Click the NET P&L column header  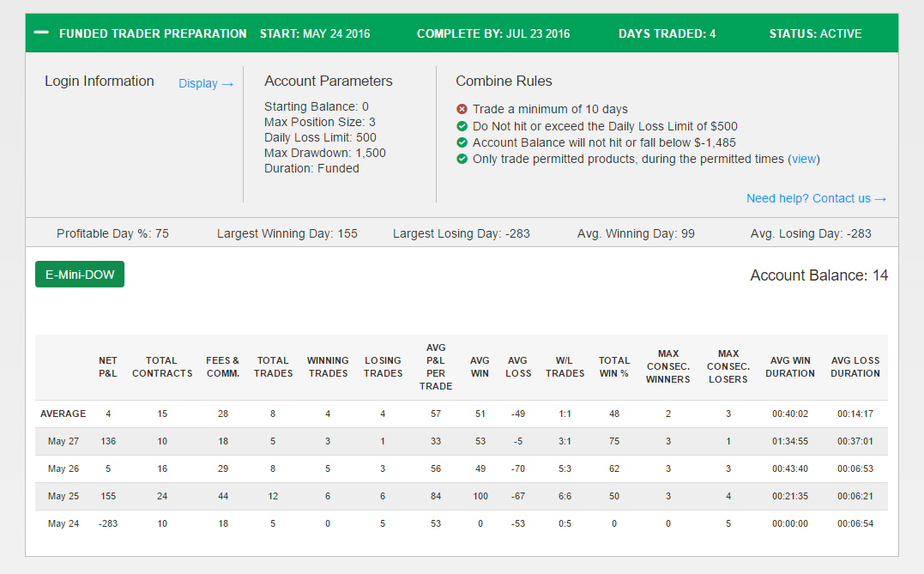click(108, 366)
